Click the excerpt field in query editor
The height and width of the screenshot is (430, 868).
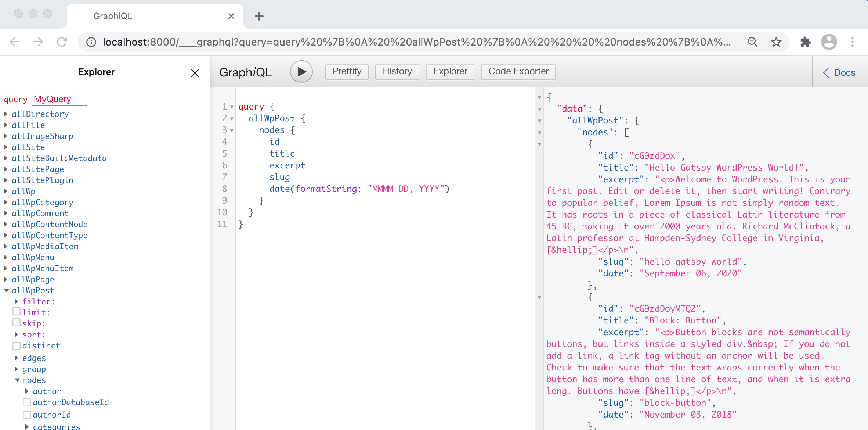(x=287, y=165)
